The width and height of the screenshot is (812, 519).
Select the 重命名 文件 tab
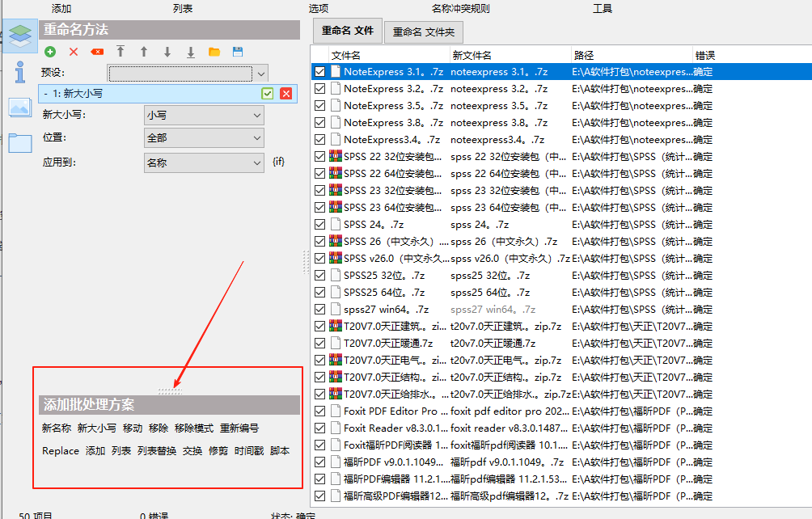point(348,31)
